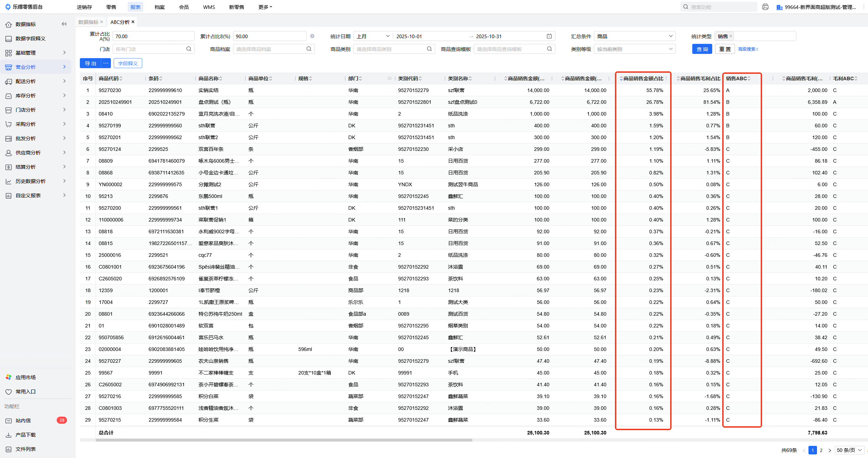Open 应用市场 from sidebar
This screenshot has height=458, width=868.
coord(26,377)
